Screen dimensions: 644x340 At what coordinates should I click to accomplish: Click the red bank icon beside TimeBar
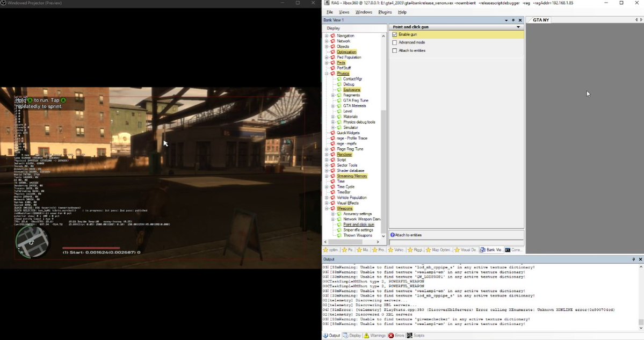[332, 192]
